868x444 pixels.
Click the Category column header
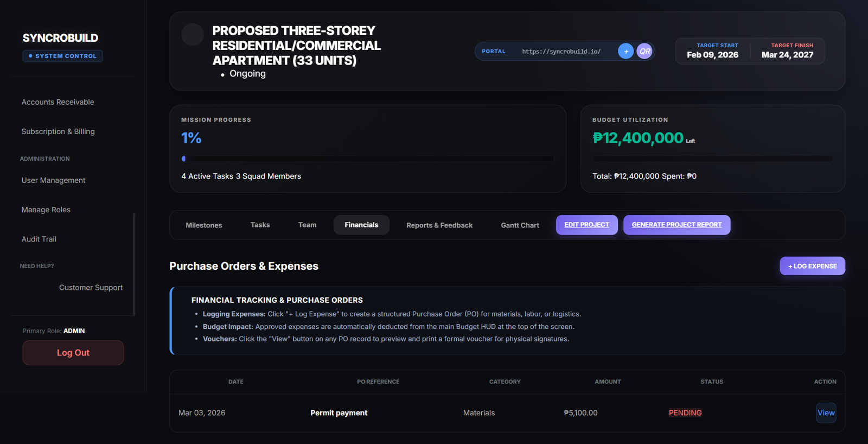(x=505, y=382)
